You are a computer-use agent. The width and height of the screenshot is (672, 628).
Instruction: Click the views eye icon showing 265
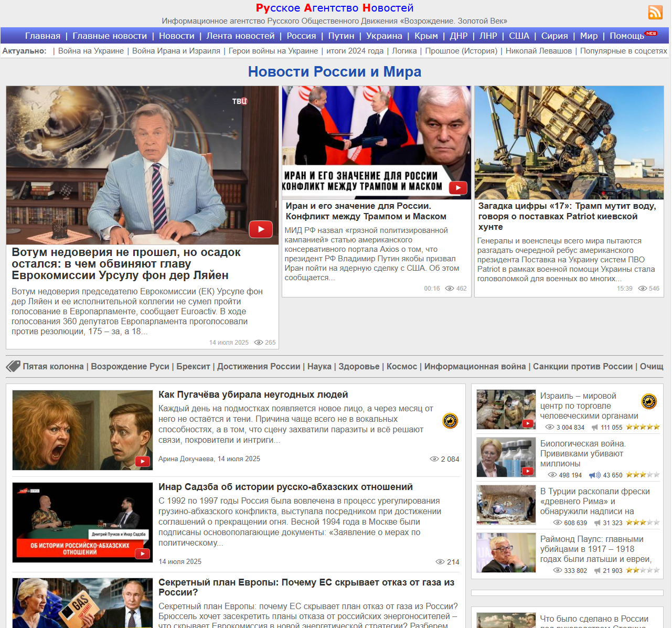click(259, 343)
